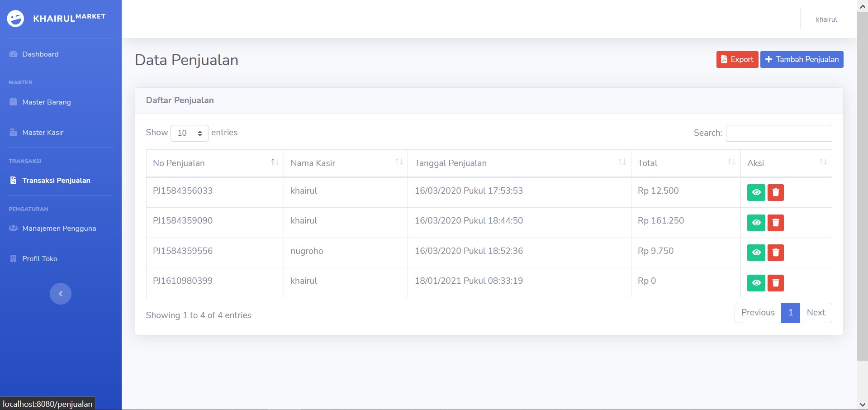Select Profil Toko in the sidebar

click(39, 258)
